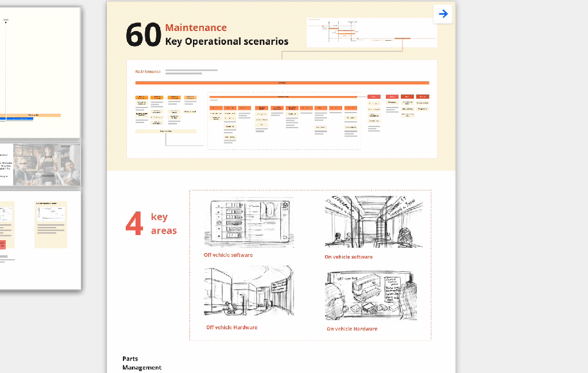Click the 'Parts Management' heading
This screenshot has width=588, height=373.
[x=142, y=363]
